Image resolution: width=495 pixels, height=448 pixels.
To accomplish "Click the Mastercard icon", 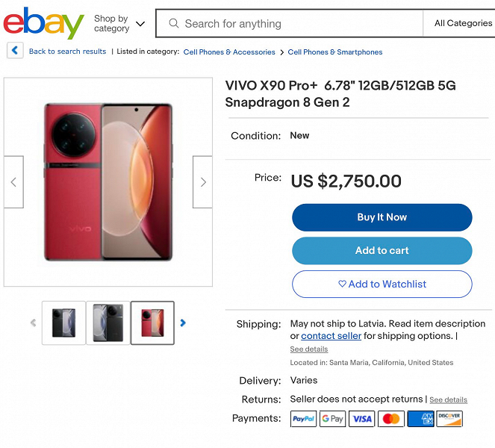I will point(390,419).
